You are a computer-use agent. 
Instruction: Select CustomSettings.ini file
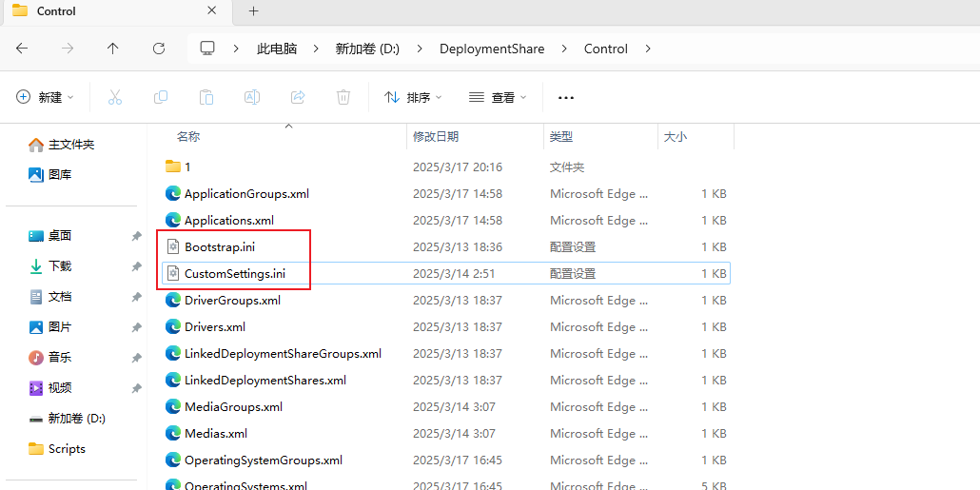445,273
